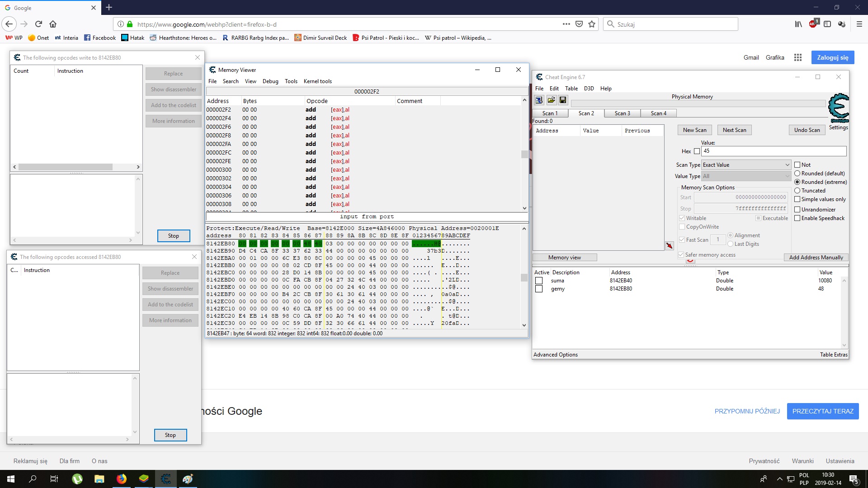Click the open cheat table folder icon

pos(551,100)
